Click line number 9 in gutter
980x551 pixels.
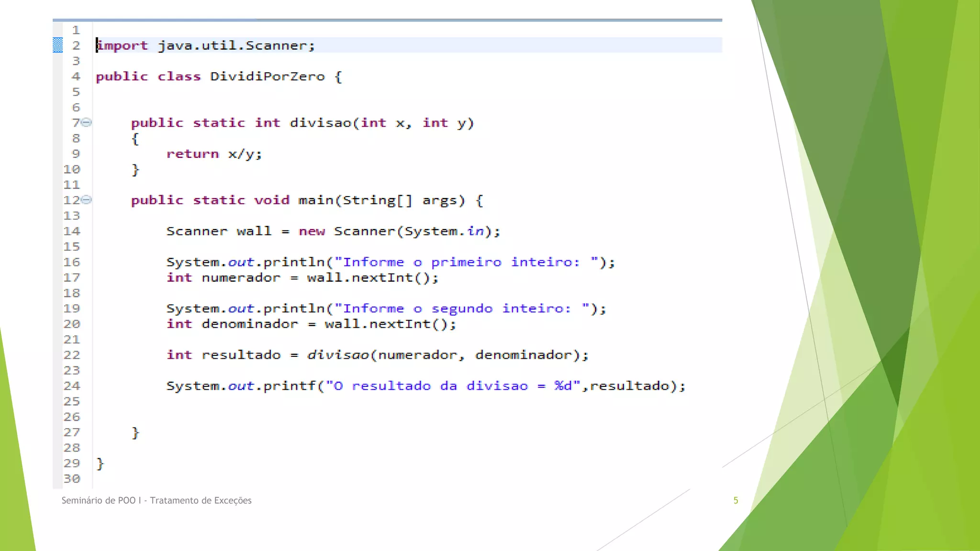tap(76, 154)
